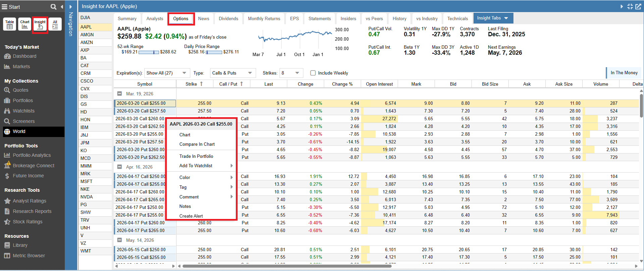Collapse the Mar. 19, 2026 expiration group
Image resolution: width=644 pixels, height=271 pixels.
coord(119,94)
